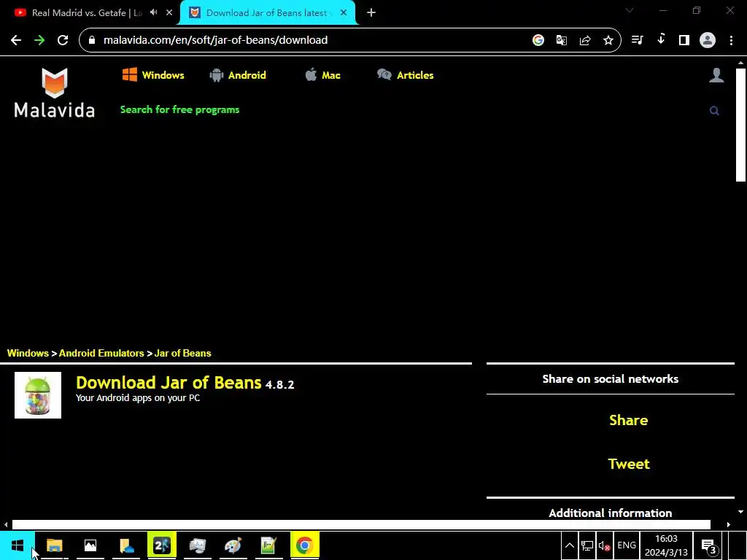Click the Download Jar of Beans heading
This screenshot has height=560, width=747.
[x=169, y=382]
